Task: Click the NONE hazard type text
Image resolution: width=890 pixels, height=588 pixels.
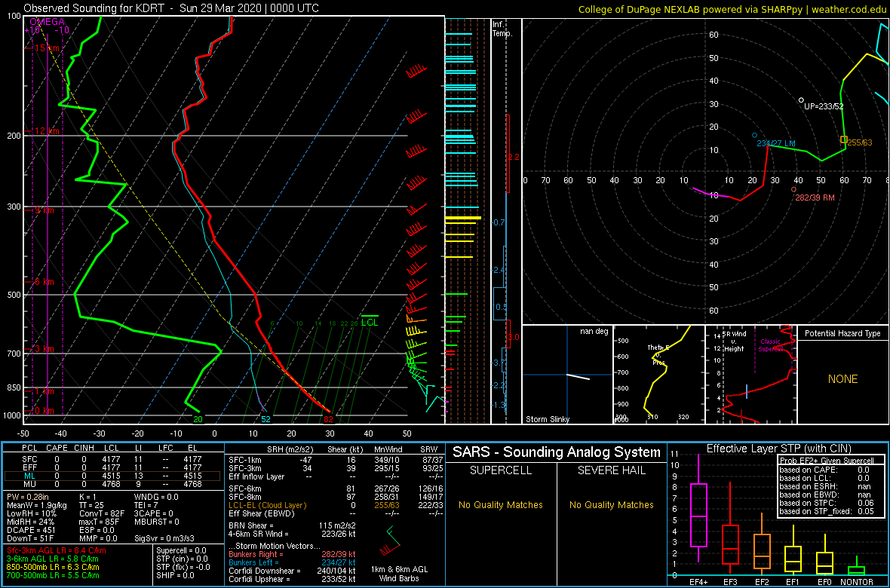Action: (842, 379)
